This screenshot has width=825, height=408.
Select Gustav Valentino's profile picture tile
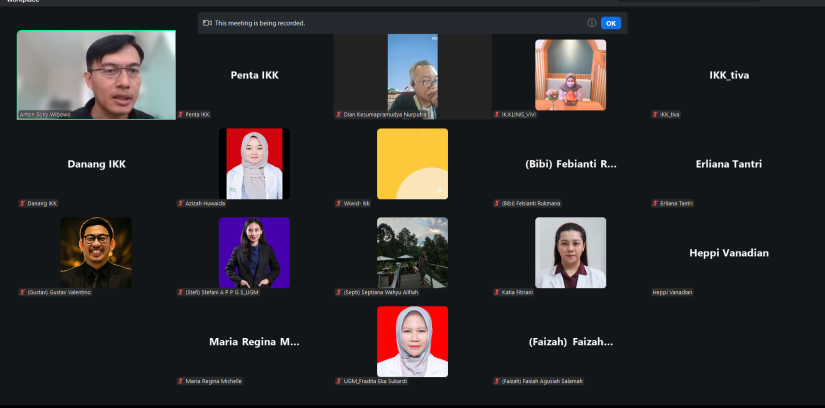tap(96, 252)
